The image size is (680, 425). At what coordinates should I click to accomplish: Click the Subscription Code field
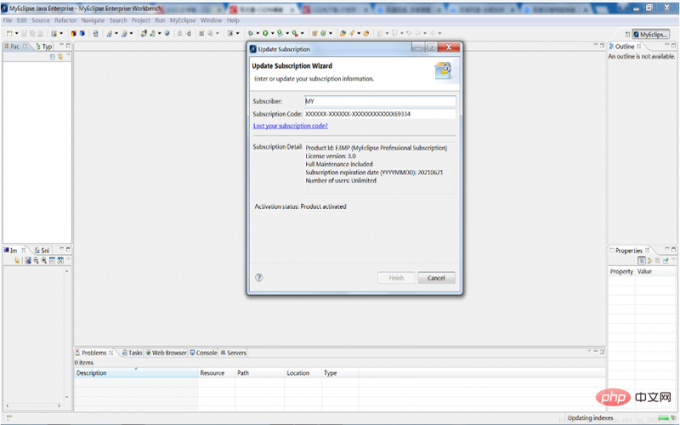click(380, 114)
